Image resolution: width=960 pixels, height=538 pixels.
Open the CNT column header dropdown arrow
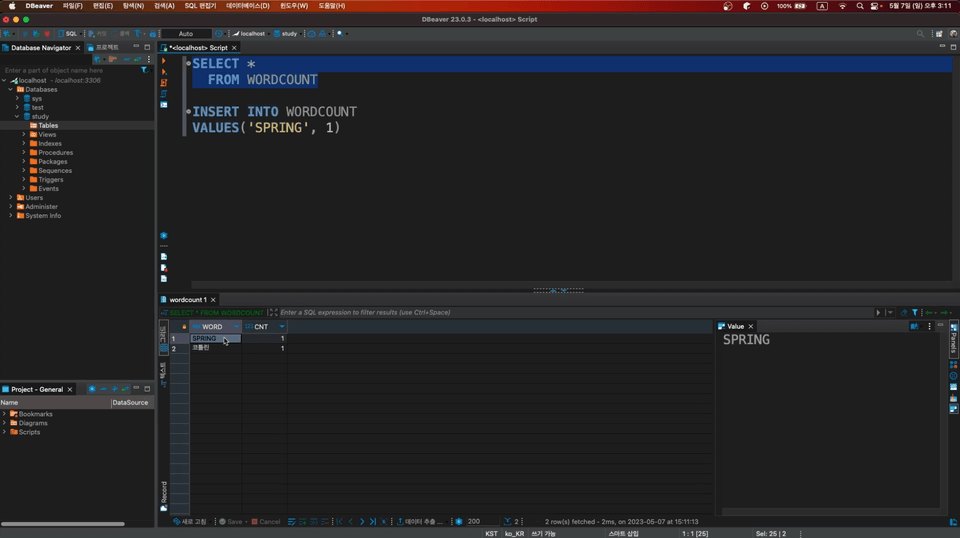point(282,327)
